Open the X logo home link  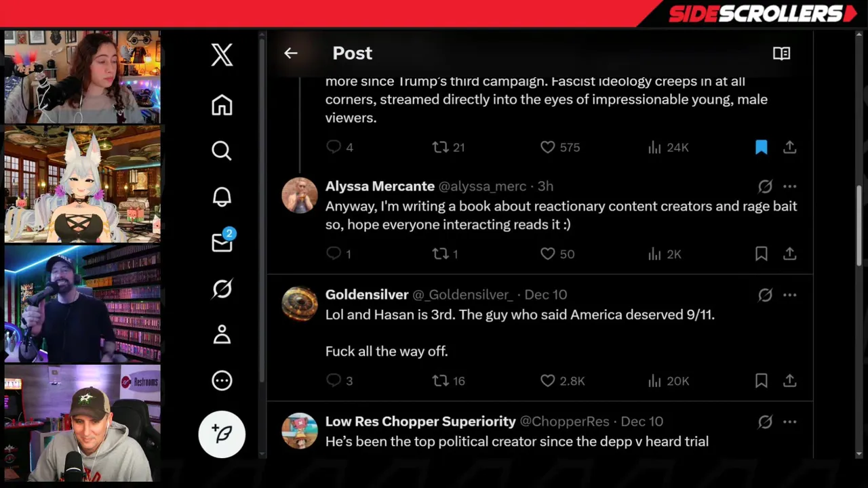click(x=222, y=54)
